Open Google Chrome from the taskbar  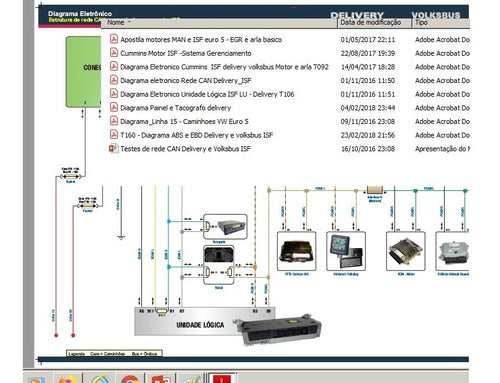(130, 379)
